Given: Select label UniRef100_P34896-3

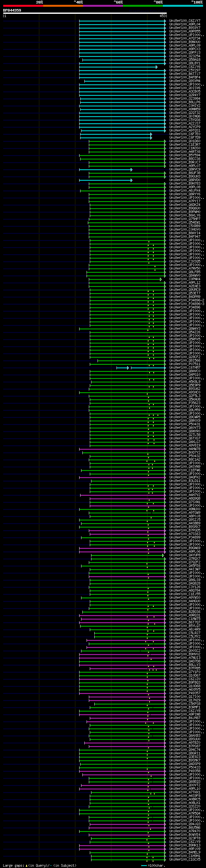Looking at the screenshot, I should (187, 304).
